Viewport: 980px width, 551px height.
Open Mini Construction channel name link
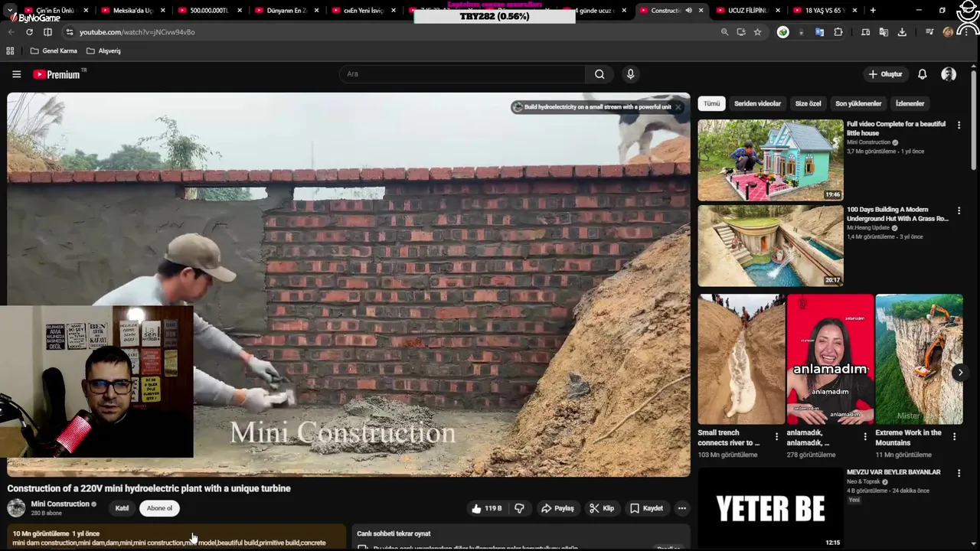60,504
